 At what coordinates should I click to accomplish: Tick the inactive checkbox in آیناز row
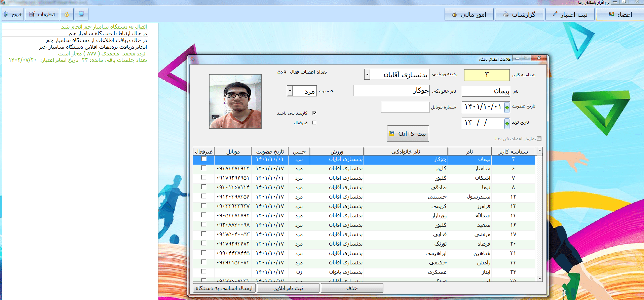click(x=204, y=271)
